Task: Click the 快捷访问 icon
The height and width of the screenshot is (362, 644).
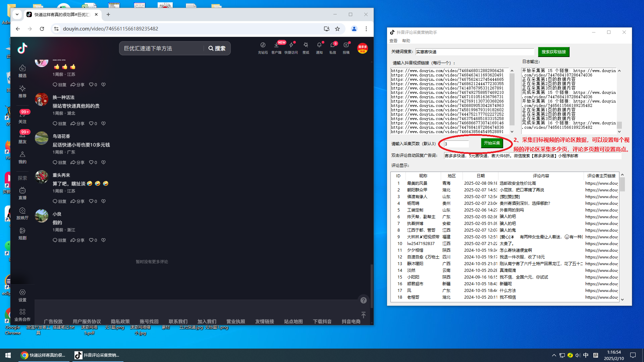Action: point(291,48)
